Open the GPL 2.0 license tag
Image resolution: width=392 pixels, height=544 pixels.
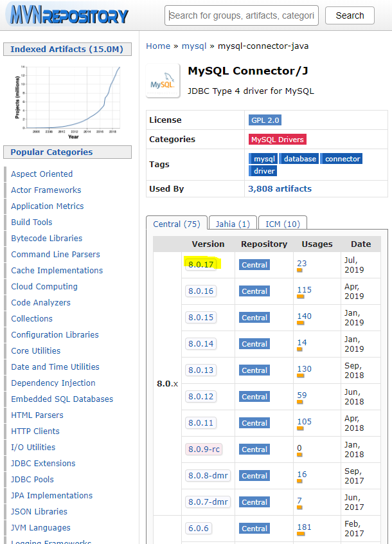point(265,120)
